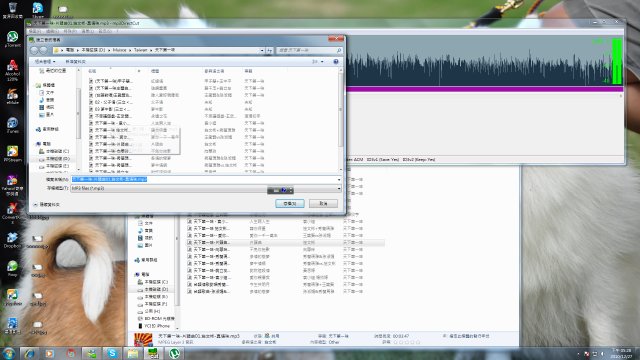
Task: Open the Muisce folder in the breadcrumb path
Action: pos(119,50)
